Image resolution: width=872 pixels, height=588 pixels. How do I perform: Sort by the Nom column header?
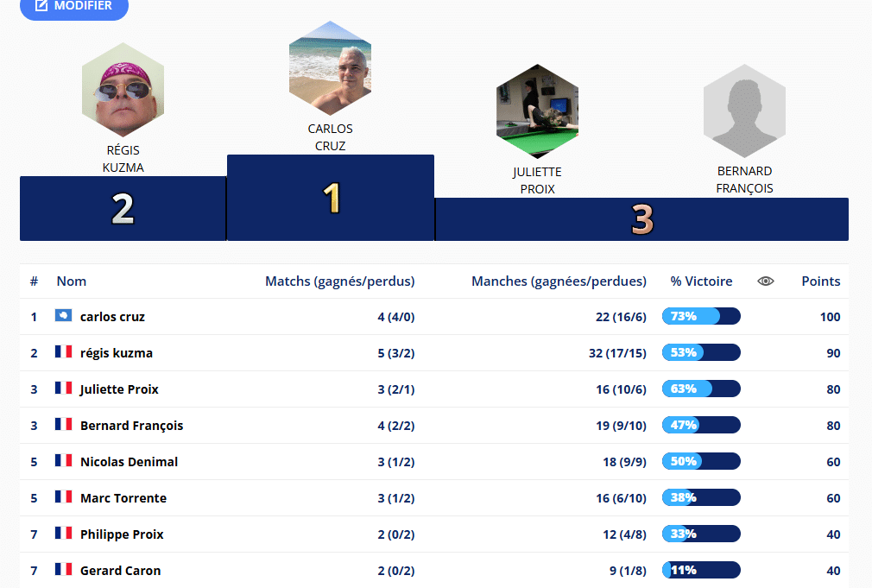click(72, 281)
